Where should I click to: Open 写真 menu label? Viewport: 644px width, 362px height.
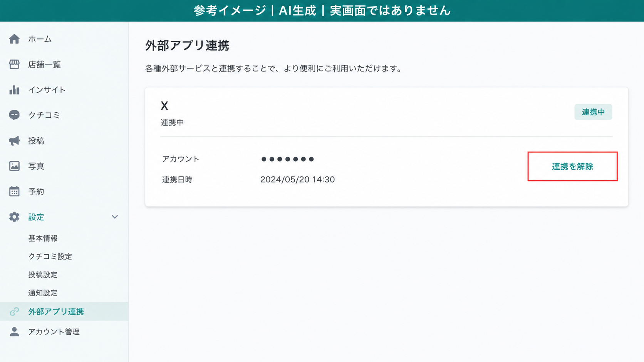tap(36, 166)
